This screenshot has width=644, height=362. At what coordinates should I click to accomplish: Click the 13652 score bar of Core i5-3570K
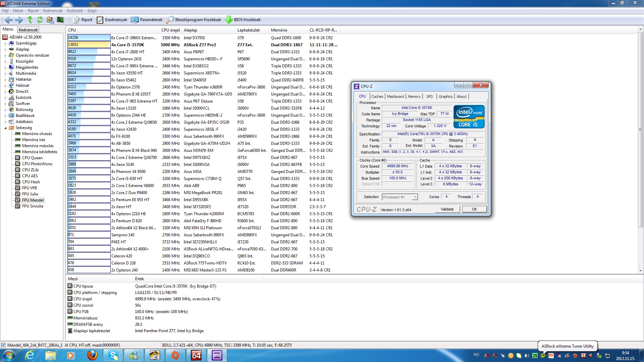click(x=89, y=45)
